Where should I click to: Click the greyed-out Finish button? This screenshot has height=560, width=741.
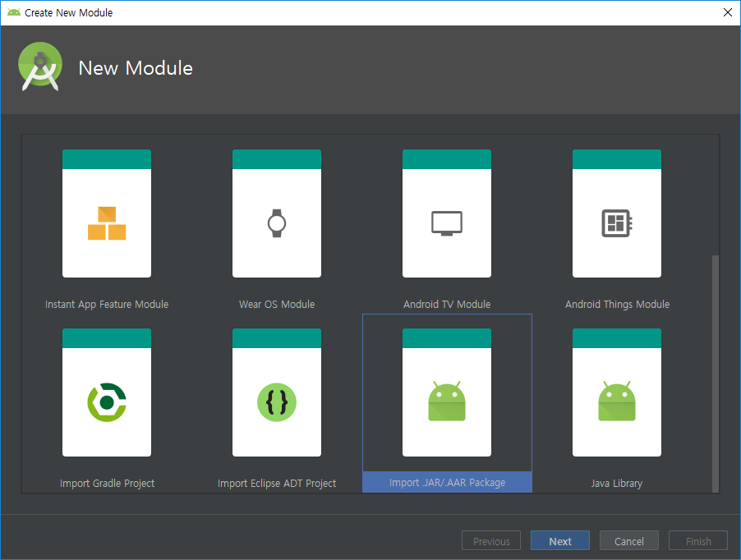698,541
